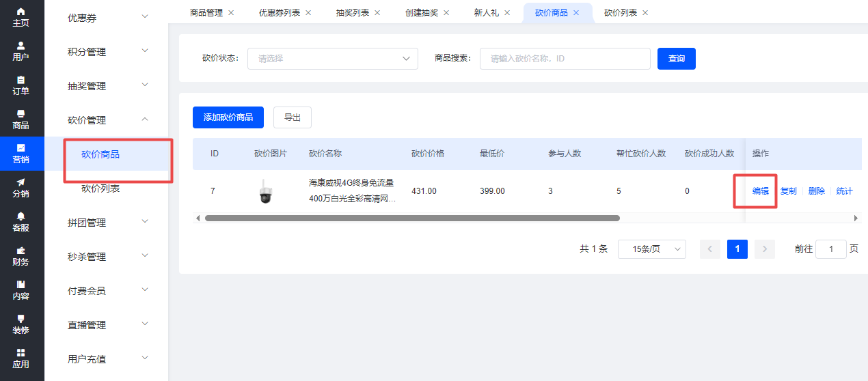
Task: Open the 装修 decoration icon
Action: (x=21, y=324)
